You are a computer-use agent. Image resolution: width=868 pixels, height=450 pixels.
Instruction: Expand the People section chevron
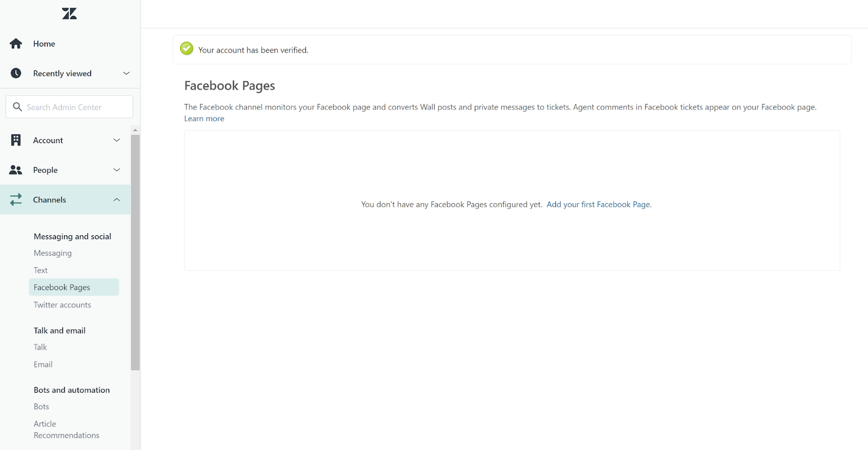[x=117, y=170]
